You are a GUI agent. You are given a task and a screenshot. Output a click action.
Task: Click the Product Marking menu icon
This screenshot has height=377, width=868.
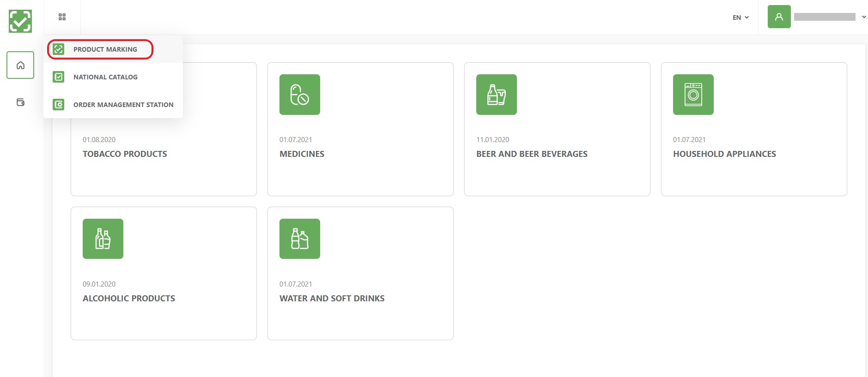tap(59, 49)
